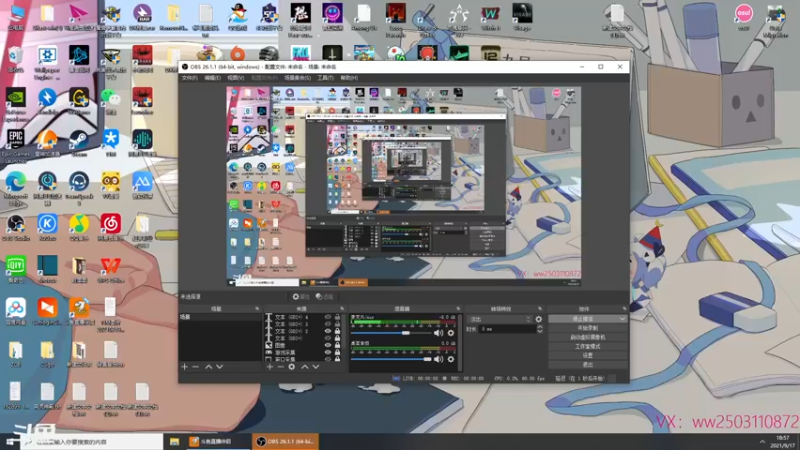Open the 编辑(E) menu

212,78
